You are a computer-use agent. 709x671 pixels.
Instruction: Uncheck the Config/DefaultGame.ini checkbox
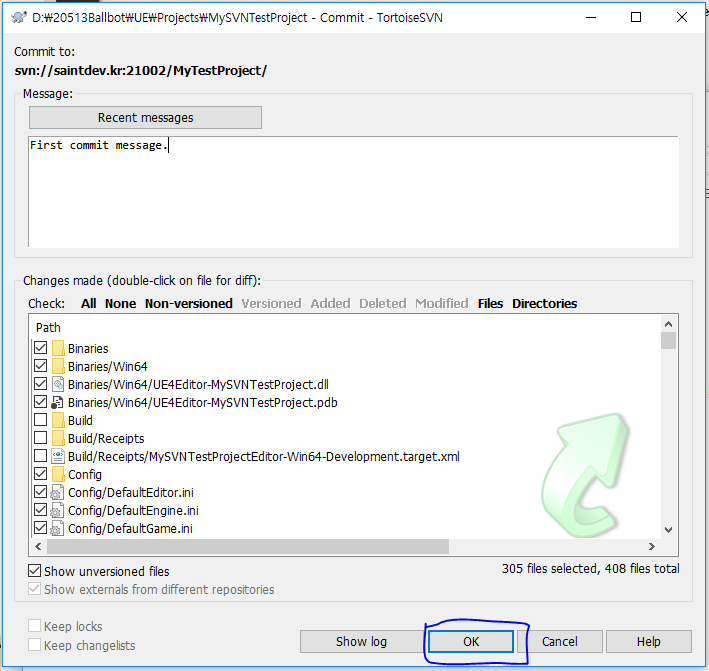pos(40,528)
